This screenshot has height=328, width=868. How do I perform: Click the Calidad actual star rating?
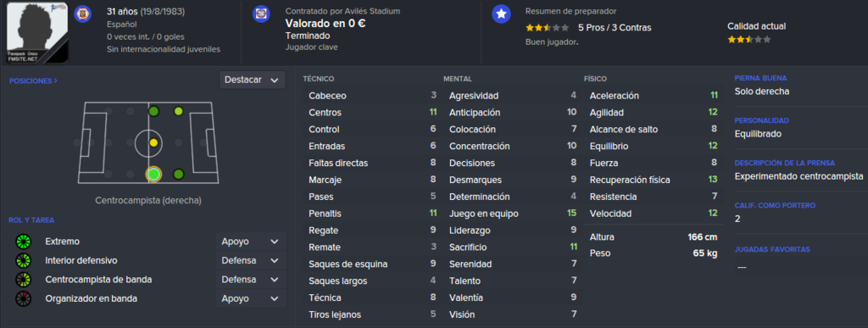[749, 40]
